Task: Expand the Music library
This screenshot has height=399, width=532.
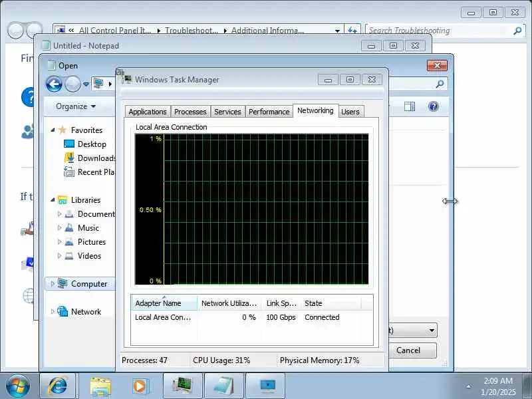Action: [59, 227]
